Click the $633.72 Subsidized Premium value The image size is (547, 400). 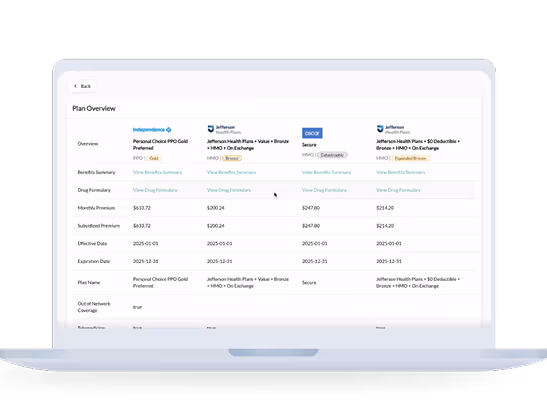pyautogui.click(x=142, y=226)
